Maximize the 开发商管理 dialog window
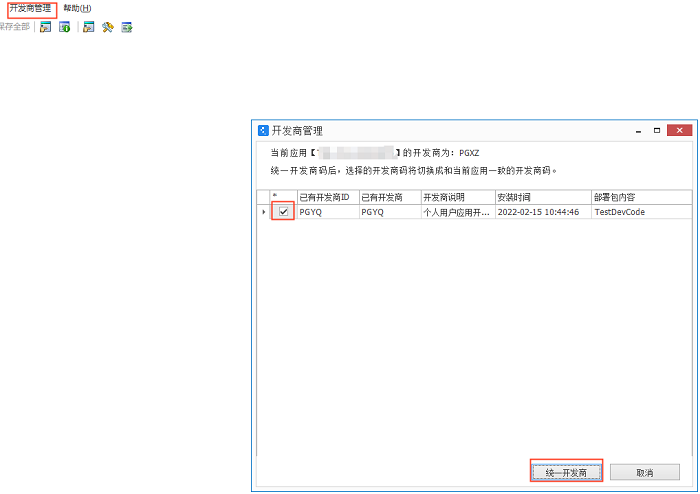Image resolution: width=700 pixels, height=494 pixels. 656,131
